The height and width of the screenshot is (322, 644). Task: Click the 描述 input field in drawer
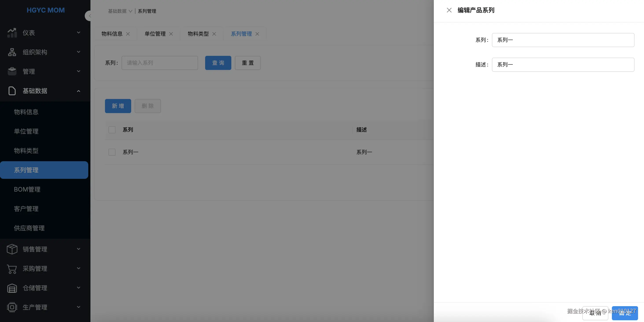click(563, 65)
